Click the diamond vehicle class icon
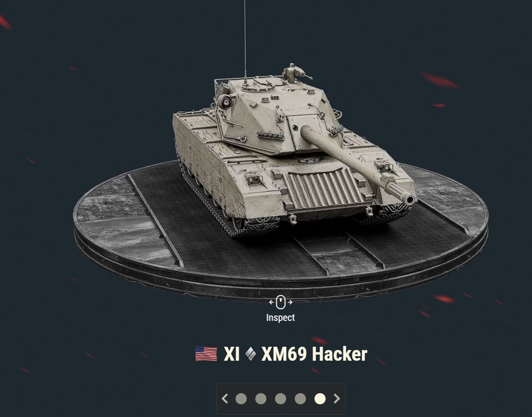Viewport: 532px width, 417px height. (250, 354)
